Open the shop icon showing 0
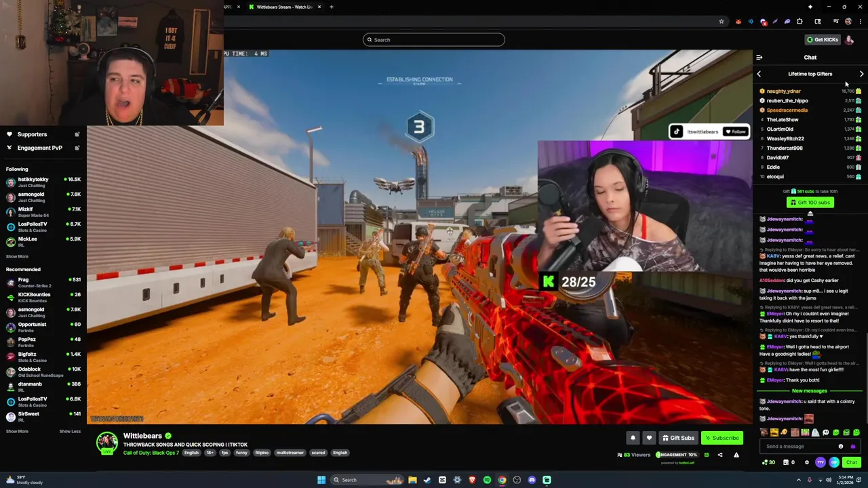This screenshot has width=868, height=488. point(789,462)
